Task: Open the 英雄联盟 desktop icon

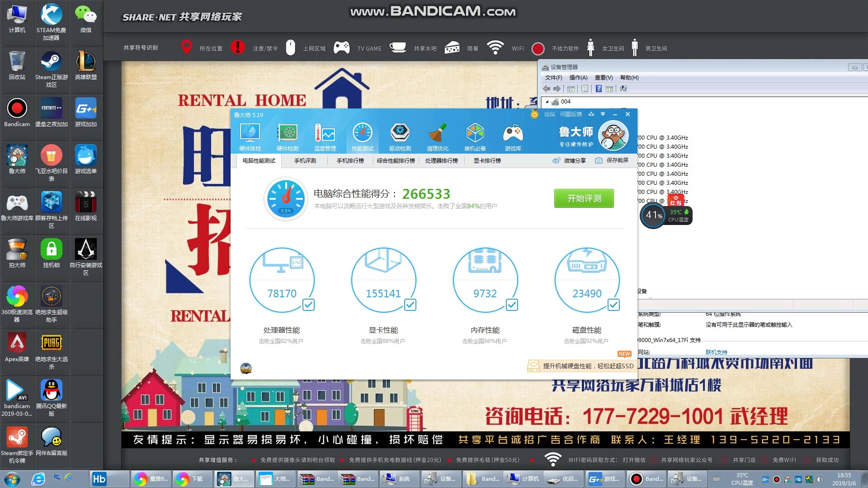Action: 85,66
